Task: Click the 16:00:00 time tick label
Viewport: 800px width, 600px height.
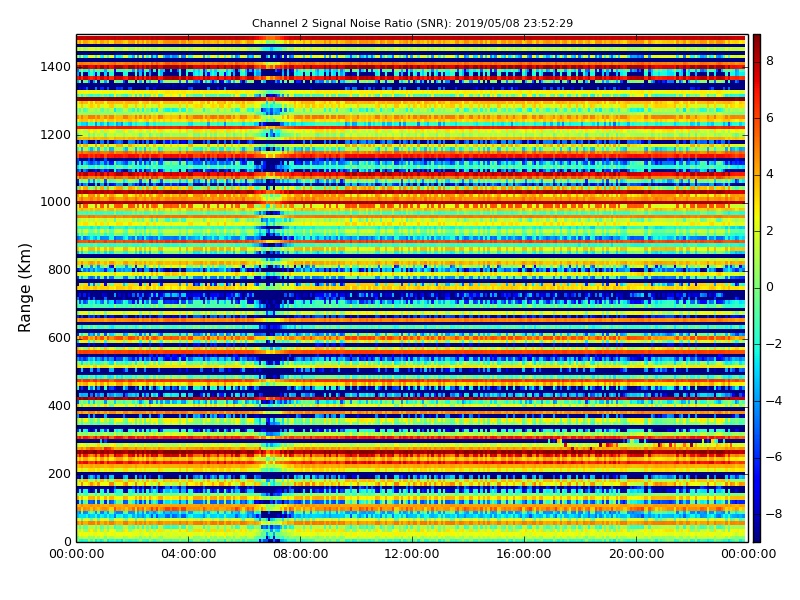Action: coord(524,554)
